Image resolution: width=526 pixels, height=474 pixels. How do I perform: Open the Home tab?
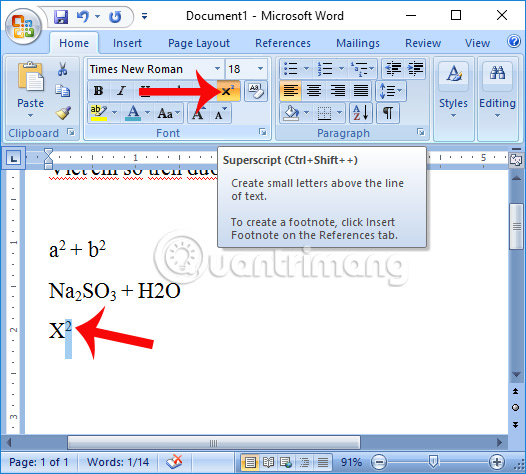[74, 43]
